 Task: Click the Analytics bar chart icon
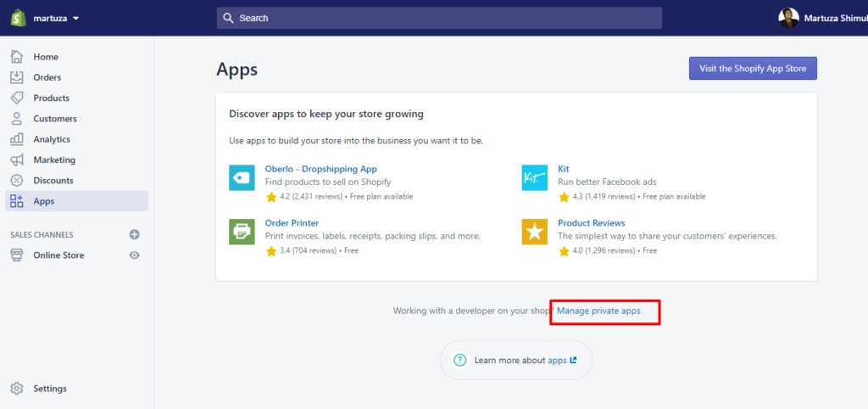coord(17,139)
